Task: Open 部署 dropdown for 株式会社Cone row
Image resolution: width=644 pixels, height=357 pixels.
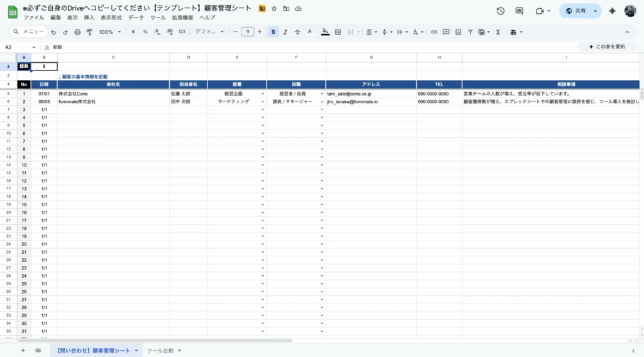Action: 262,93
